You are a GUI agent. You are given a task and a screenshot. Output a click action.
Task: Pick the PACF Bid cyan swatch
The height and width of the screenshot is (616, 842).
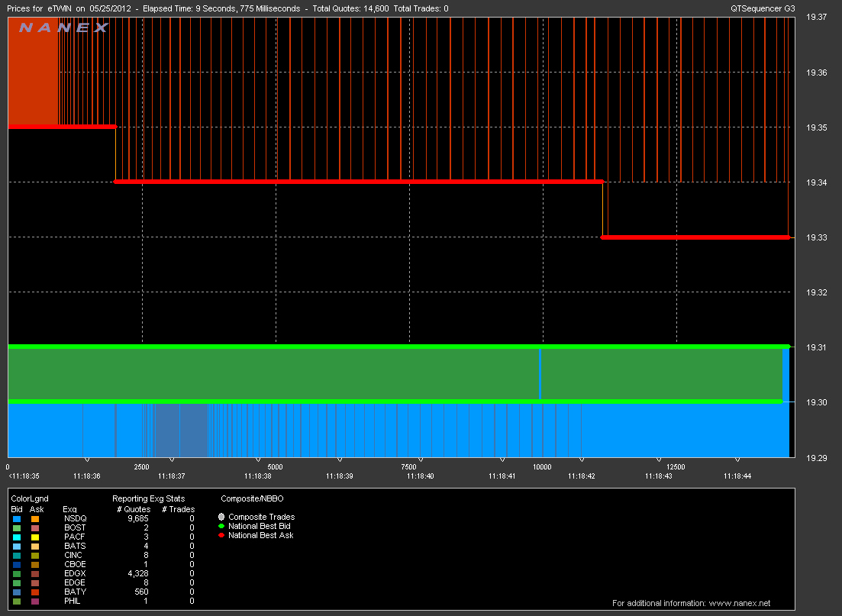(x=17, y=537)
